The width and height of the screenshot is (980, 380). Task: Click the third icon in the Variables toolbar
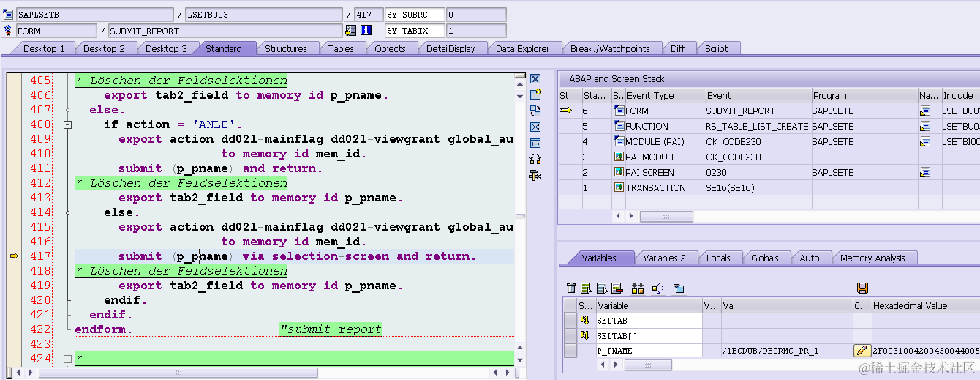pyautogui.click(x=602, y=288)
